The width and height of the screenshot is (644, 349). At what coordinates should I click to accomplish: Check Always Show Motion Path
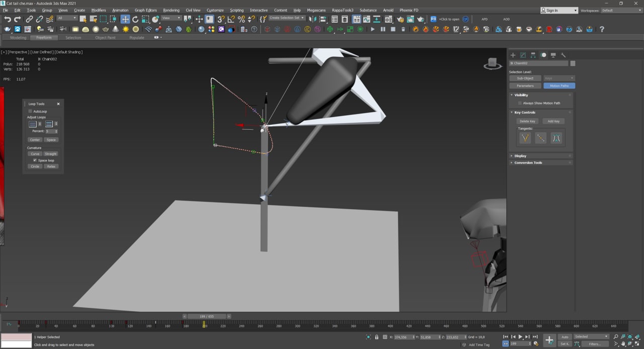click(520, 103)
